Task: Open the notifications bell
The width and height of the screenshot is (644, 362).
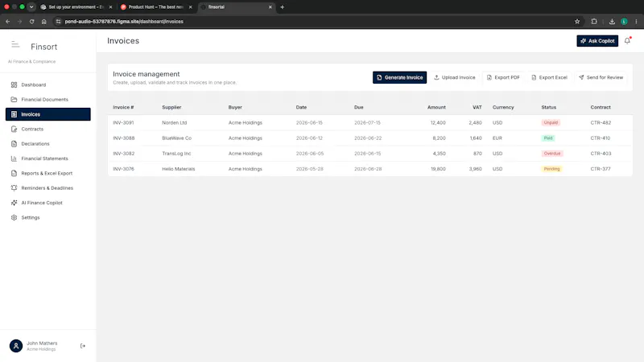Action: [x=627, y=41]
